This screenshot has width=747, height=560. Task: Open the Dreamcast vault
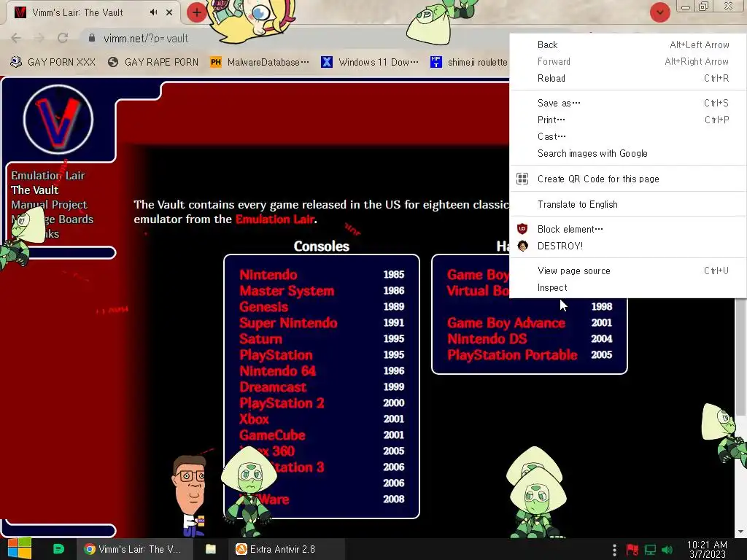click(x=273, y=387)
